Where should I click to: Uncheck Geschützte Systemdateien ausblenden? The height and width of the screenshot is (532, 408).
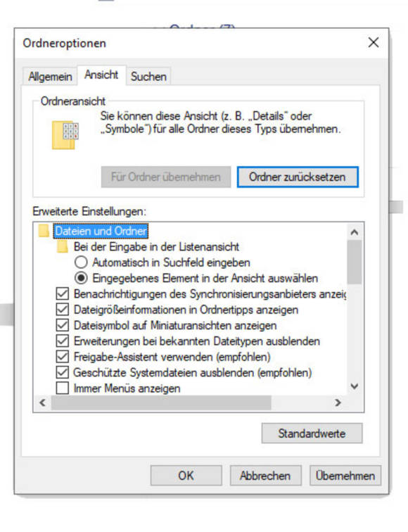(63, 372)
